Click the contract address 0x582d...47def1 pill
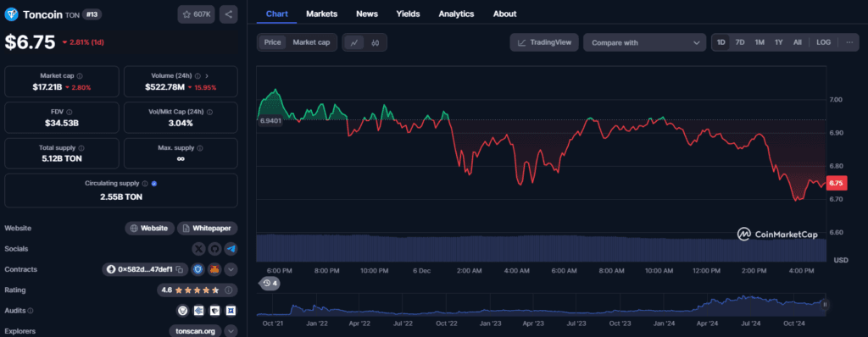The height and width of the screenshot is (337, 868). coord(145,269)
